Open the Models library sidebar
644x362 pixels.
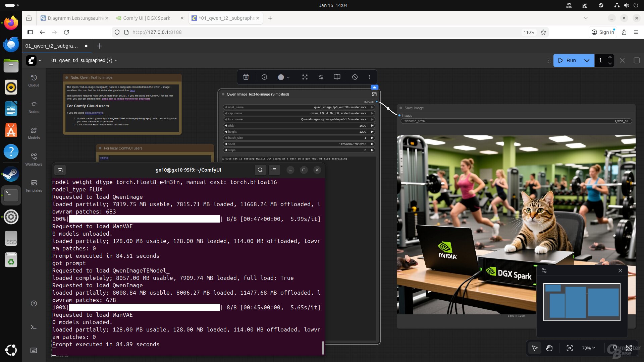34,133
